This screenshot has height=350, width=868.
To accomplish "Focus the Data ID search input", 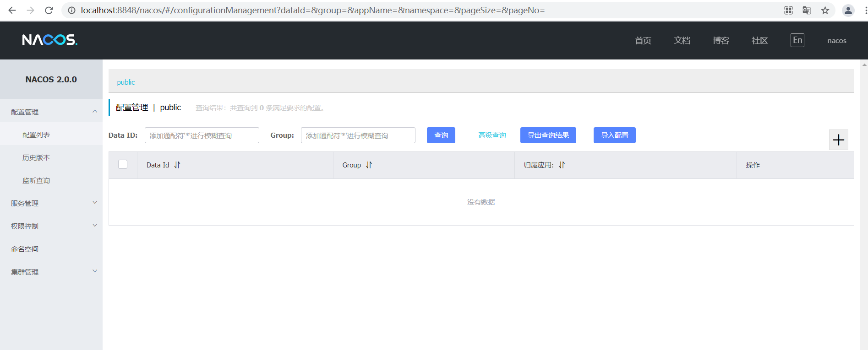I will 202,135.
